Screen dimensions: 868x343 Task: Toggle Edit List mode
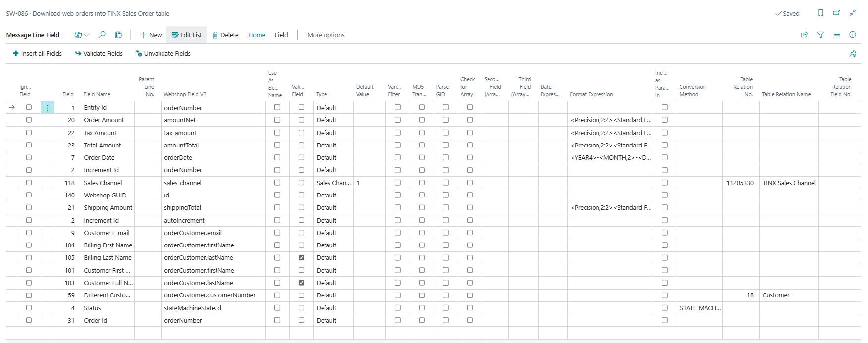(x=187, y=35)
